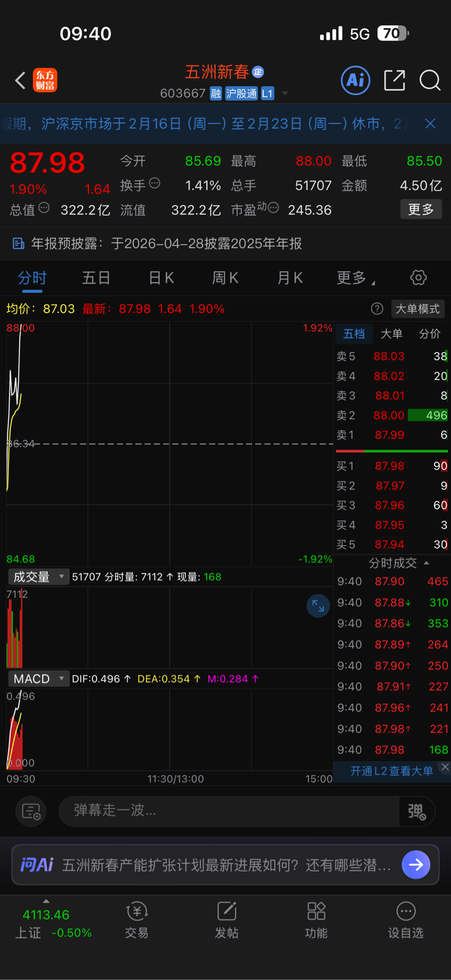Tap the 问Ai logo
Viewport: 451px width, 980px height.
37,865
